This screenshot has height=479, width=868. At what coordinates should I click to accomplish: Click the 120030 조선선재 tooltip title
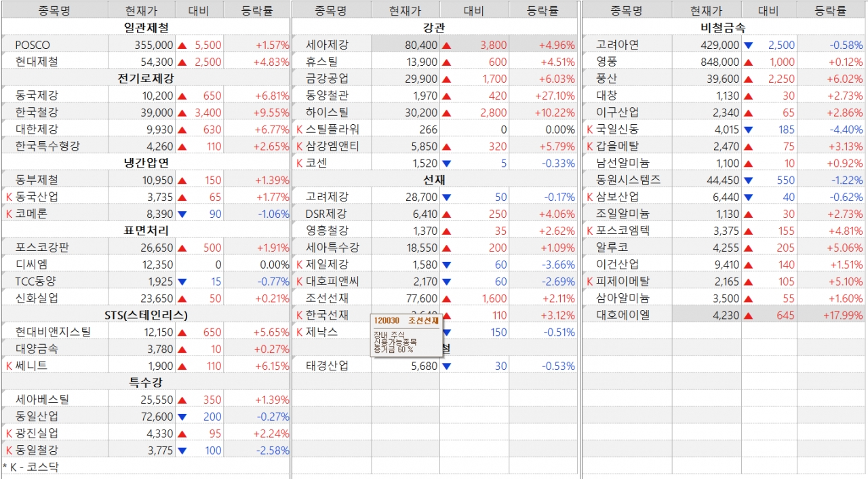tap(406, 320)
